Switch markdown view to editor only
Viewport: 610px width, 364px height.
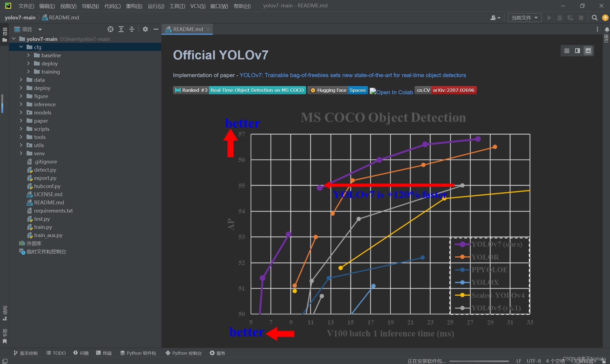coord(567,51)
